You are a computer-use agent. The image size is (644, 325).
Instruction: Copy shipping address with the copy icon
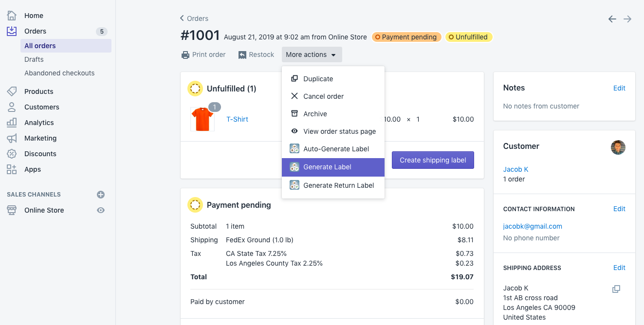click(616, 289)
